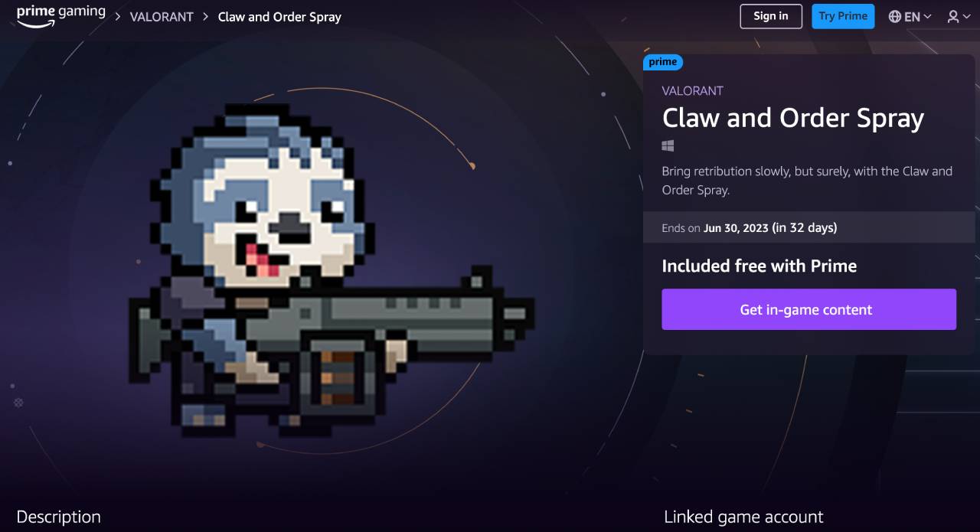Screen dimensions: 980x532
Task: Select the globe language icon
Action: click(x=894, y=16)
